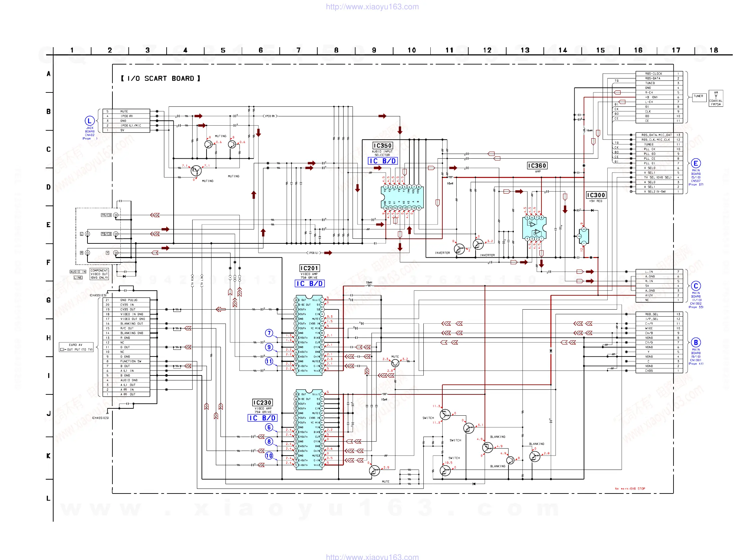Open the xiaoyu163.com link at top
The width and height of the screenshot is (745, 560).
(372, 7)
